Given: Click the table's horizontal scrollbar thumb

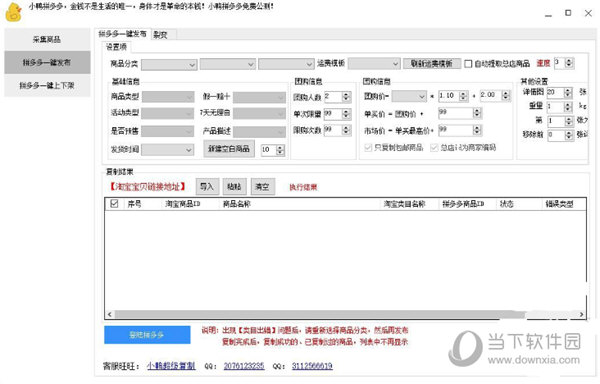Looking at the screenshot, I should [x=321, y=314].
